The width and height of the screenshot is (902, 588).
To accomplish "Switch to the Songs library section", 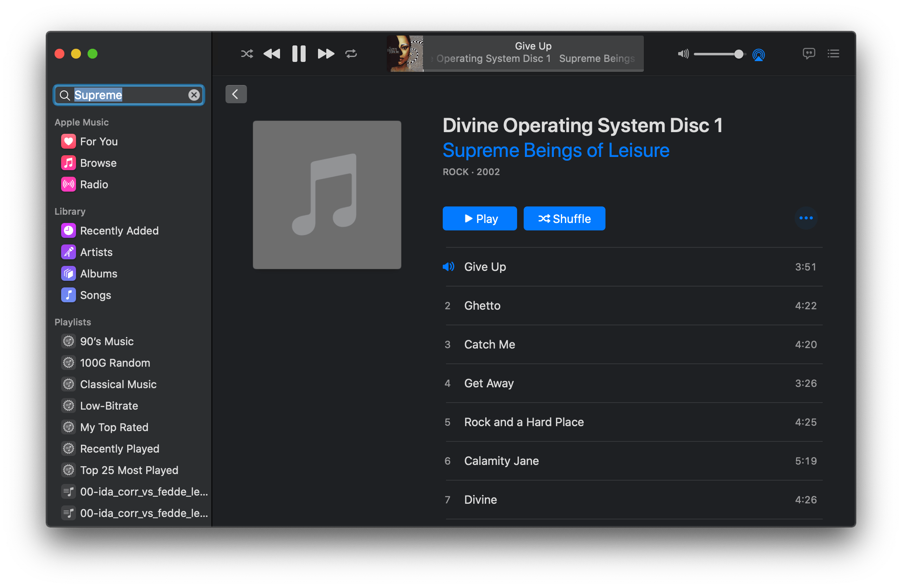I will pos(95,295).
